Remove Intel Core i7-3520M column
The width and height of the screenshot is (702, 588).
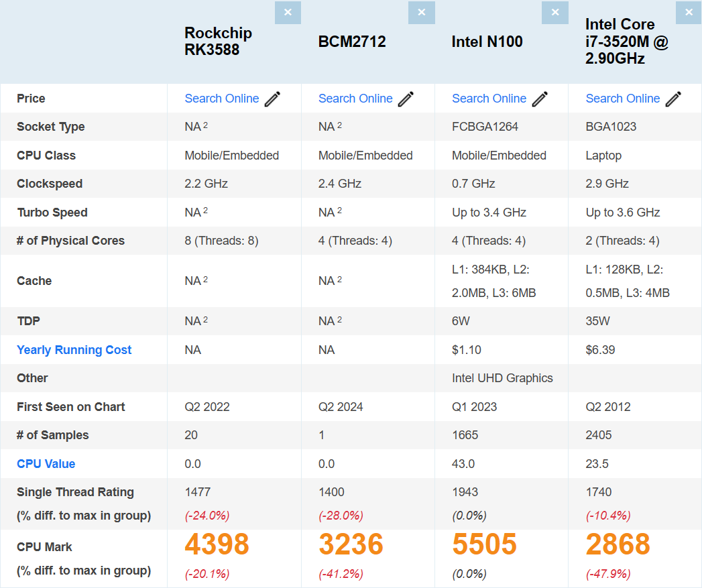[689, 13]
